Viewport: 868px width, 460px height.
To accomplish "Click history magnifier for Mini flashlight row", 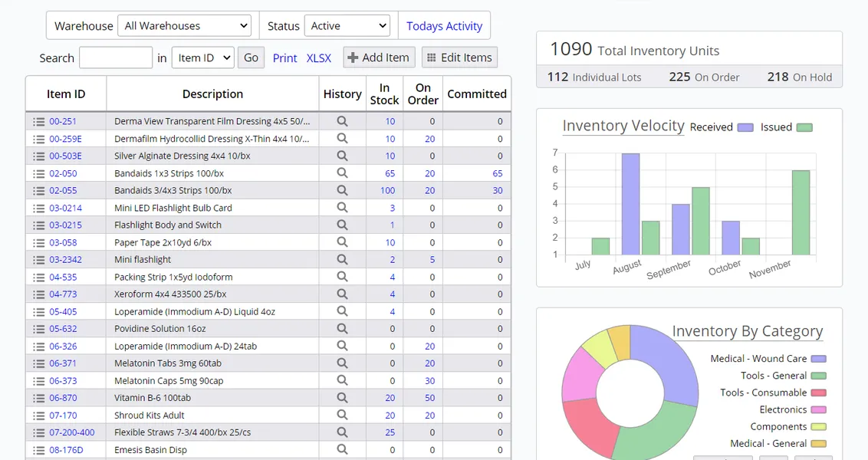I will pyautogui.click(x=342, y=259).
